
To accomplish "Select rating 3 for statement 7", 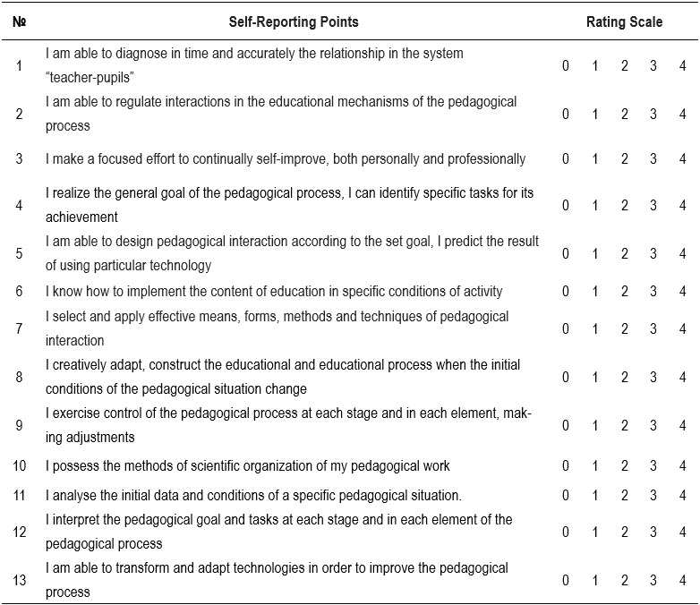I will point(653,328).
